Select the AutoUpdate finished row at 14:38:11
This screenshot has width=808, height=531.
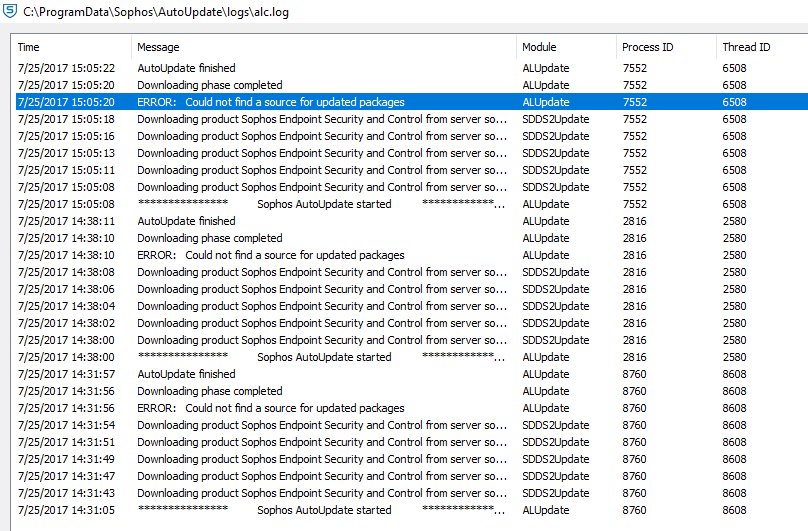coord(412,221)
